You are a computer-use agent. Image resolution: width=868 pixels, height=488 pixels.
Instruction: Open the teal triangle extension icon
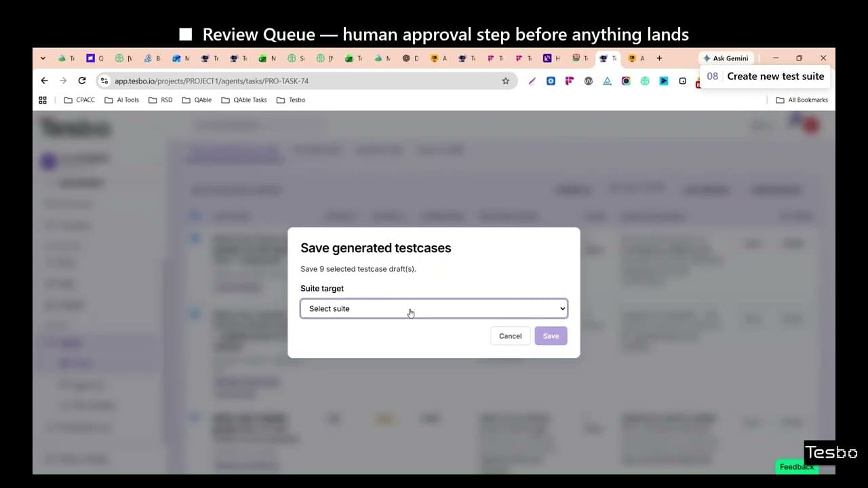[608, 81]
